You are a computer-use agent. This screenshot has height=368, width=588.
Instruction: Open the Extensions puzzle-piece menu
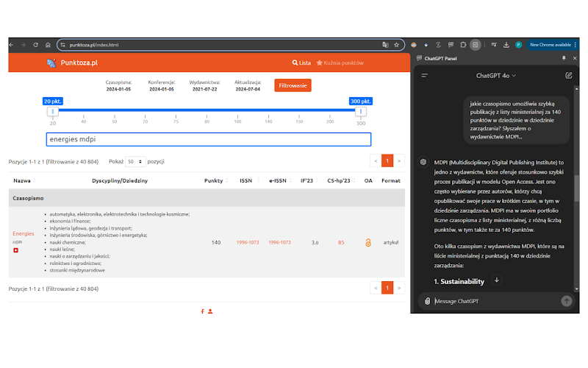click(463, 45)
